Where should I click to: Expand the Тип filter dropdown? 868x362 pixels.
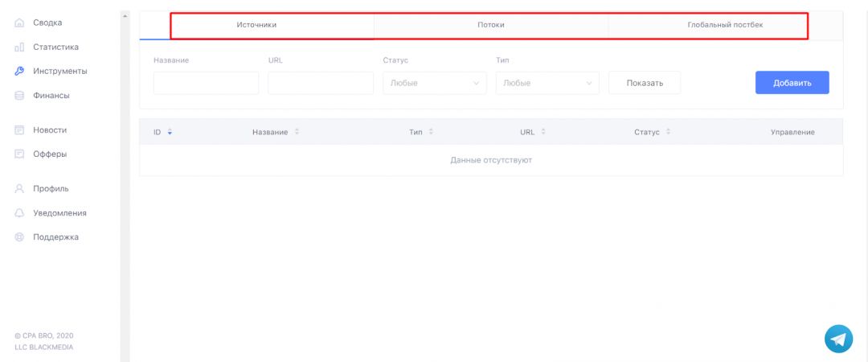tap(547, 83)
